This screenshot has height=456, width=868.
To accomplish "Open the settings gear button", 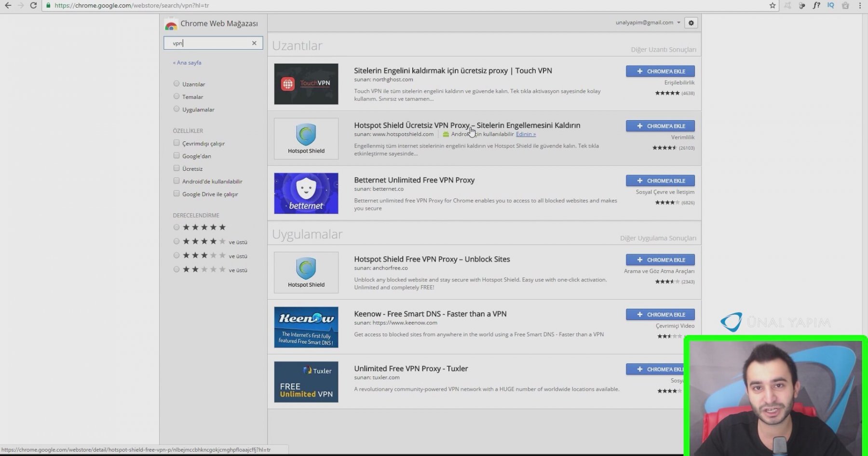I will [691, 23].
